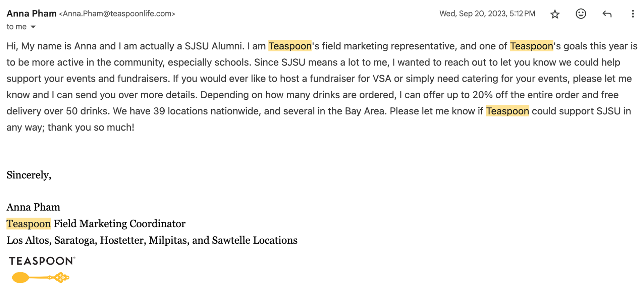Click highlighted Teaspoon in Field Marketing Coordinator line

tap(29, 224)
